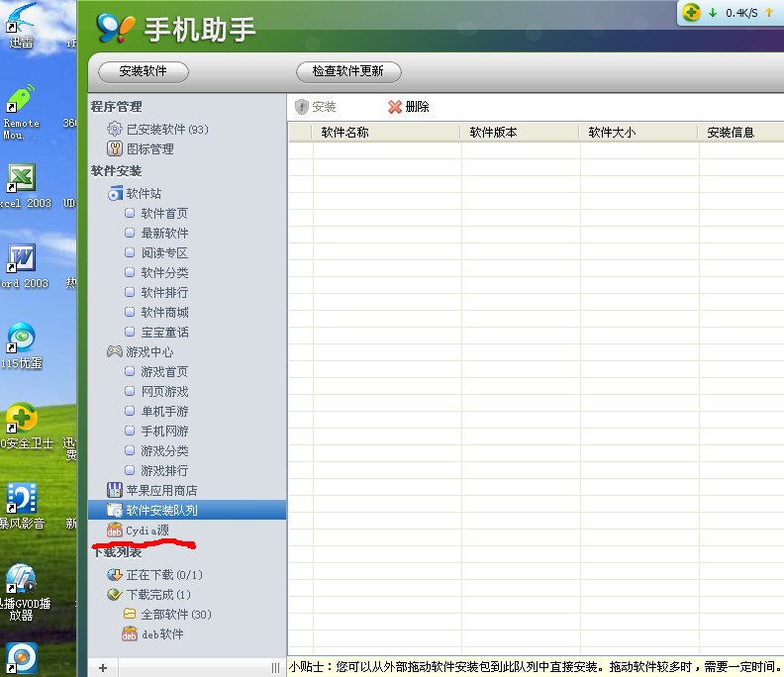Open the Cydia源 deb item
This screenshot has height=677, width=784.
(138, 530)
